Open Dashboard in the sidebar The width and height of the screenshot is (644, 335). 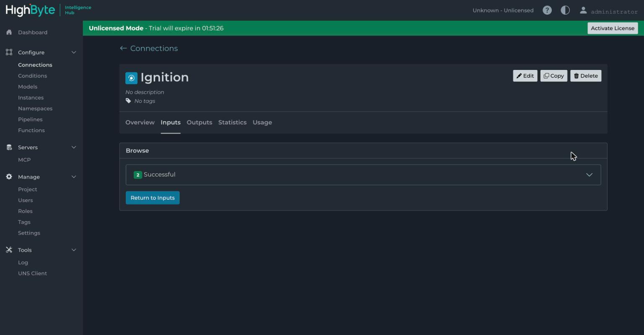(x=33, y=32)
